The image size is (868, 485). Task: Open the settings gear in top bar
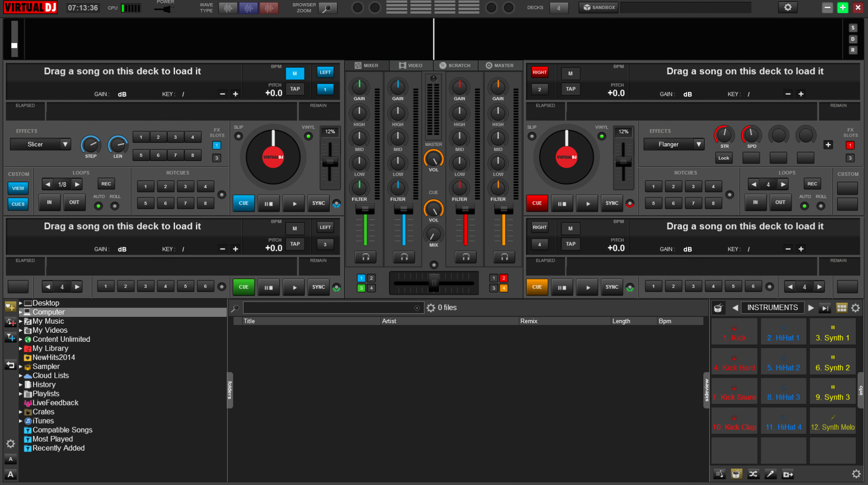pyautogui.click(x=787, y=7)
